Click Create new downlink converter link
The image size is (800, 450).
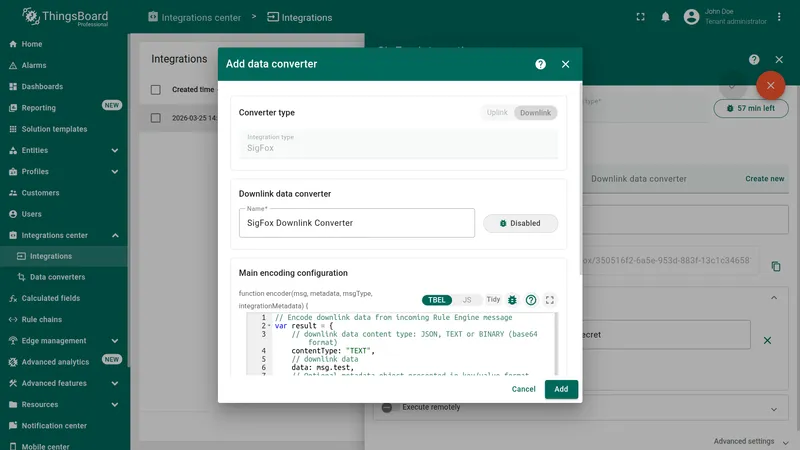tap(764, 179)
